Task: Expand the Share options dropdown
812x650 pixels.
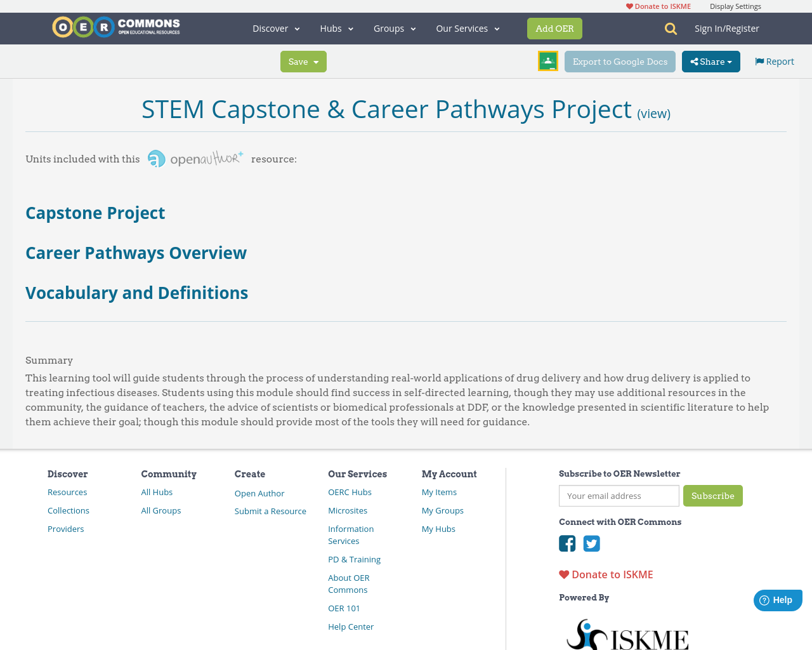Action: pyautogui.click(x=710, y=60)
